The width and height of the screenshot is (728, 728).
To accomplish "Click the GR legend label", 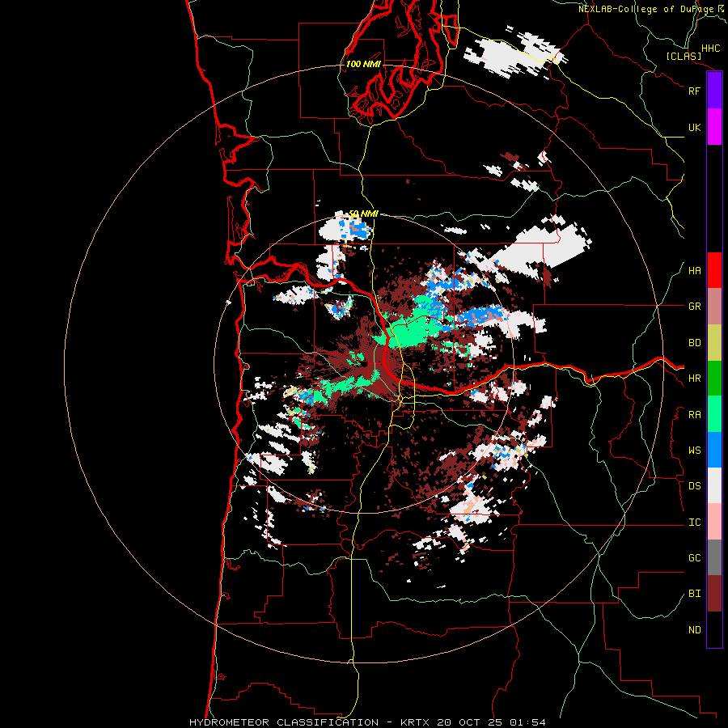I will point(694,307).
